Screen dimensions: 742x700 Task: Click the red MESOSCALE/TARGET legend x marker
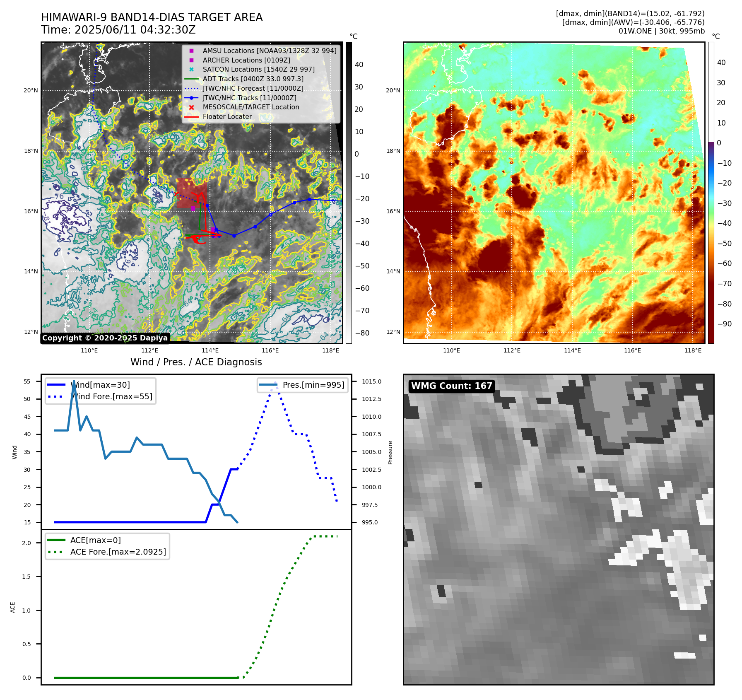click(191, 107)
